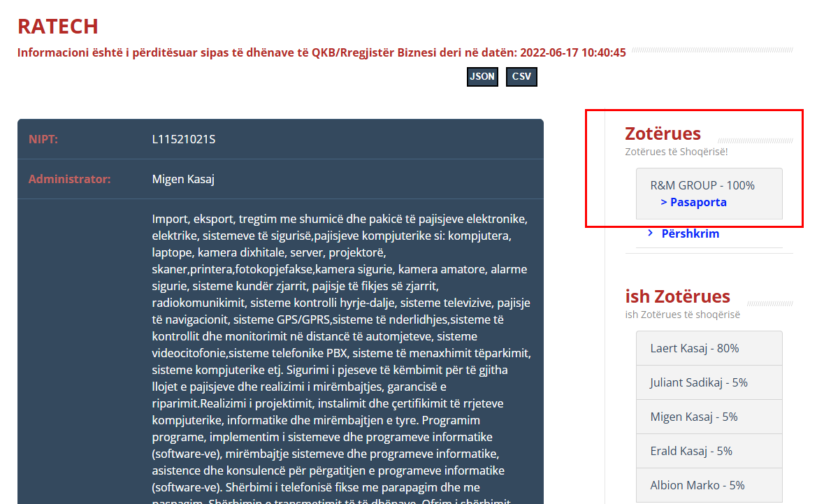Click the Zotërues section heading

pyautogui.click(x=663, y=134)
